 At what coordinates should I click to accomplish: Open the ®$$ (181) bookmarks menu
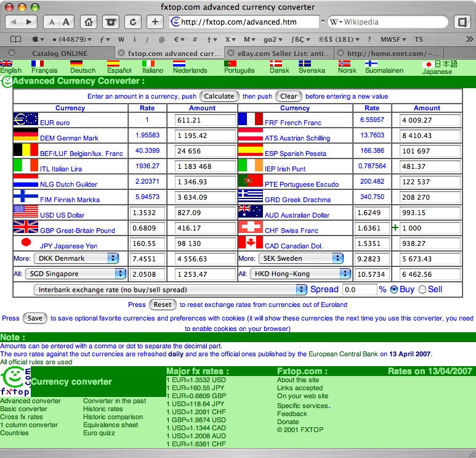tap(339, 39)
